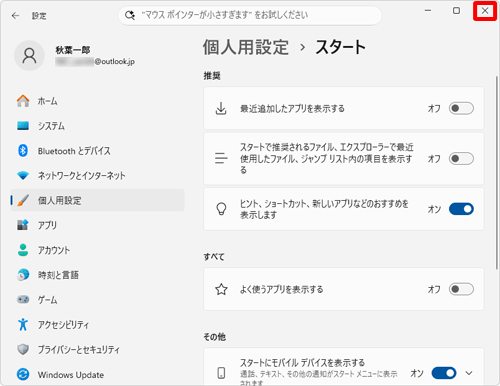The width and height of the screenshot is (500, 386).
Task: Click the account name 秋葉一郎
Action: coord(73,50)
